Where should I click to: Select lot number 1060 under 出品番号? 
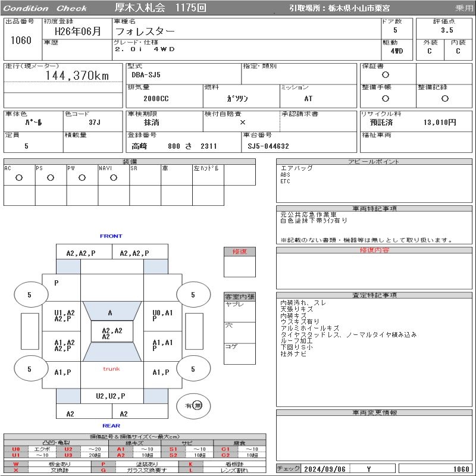(x=21, y=40)
